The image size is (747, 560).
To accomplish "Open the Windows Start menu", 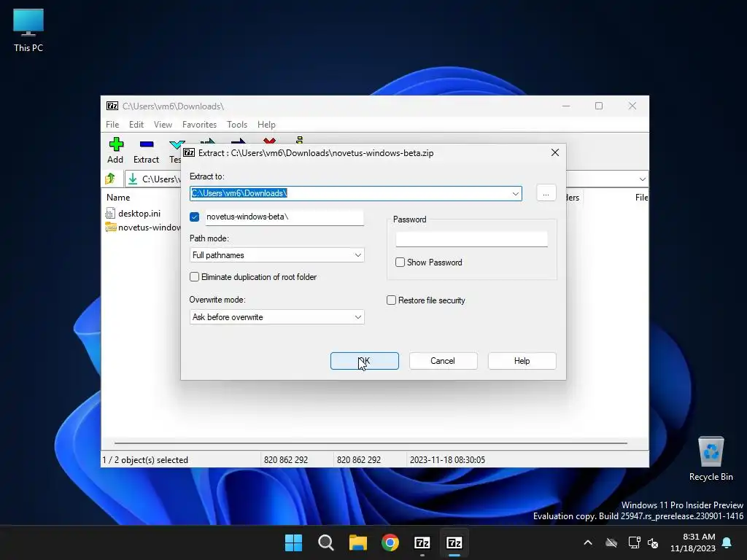I will coord(293,542).
